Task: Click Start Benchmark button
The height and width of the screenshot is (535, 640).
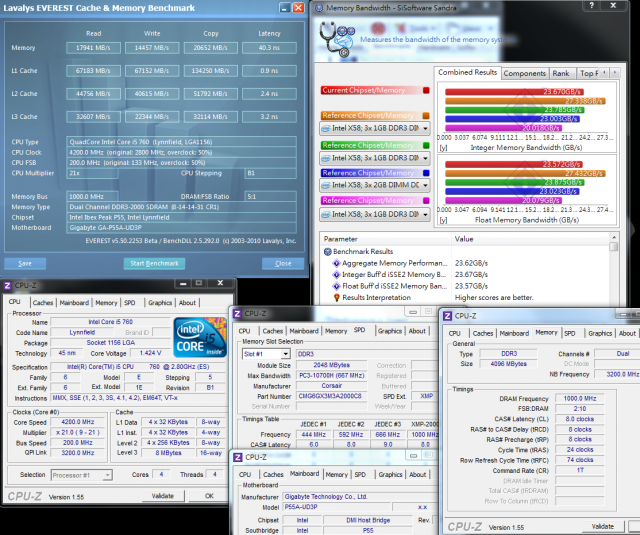Action: click(154, 264)
